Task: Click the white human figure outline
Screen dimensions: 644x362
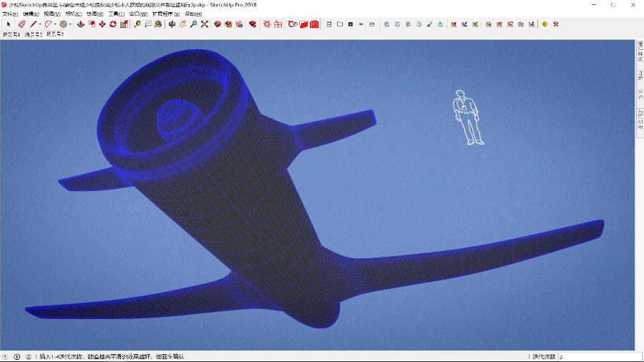Action: 467,117
